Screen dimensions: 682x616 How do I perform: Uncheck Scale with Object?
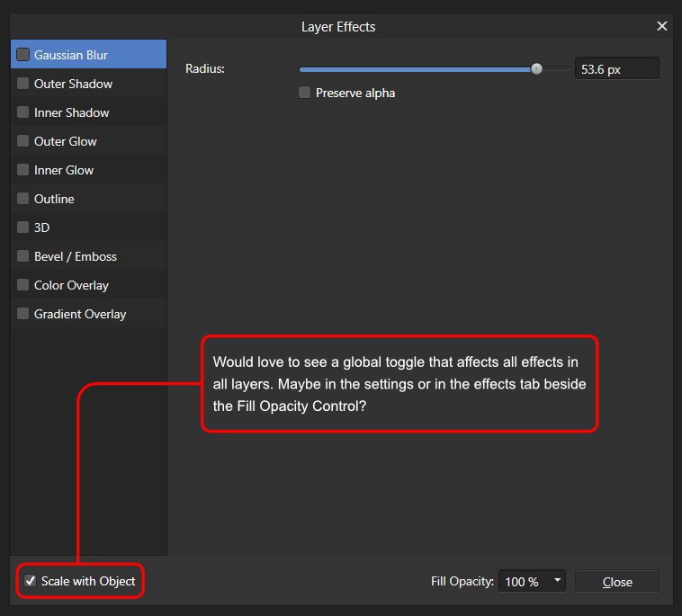[30, 581]
